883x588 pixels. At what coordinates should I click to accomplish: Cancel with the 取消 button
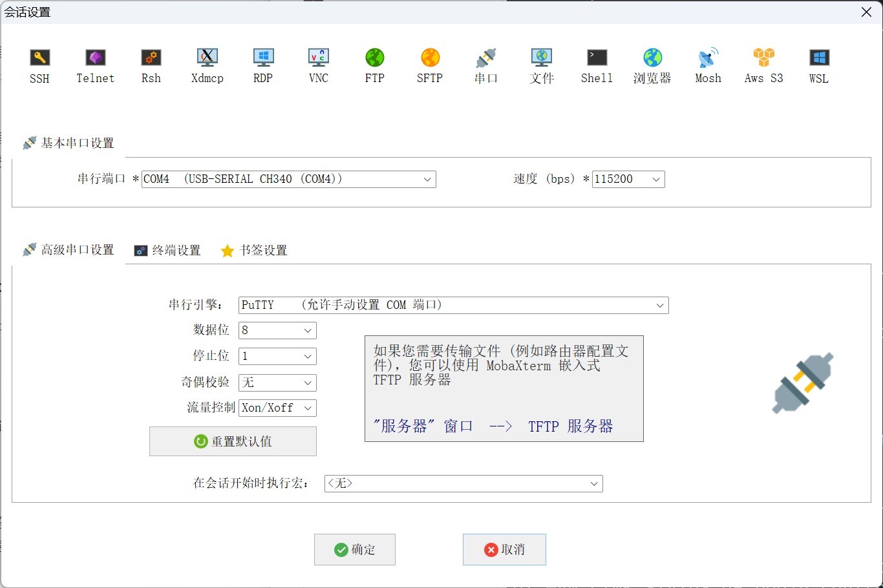pyautogui.click(x=504, y=549)
